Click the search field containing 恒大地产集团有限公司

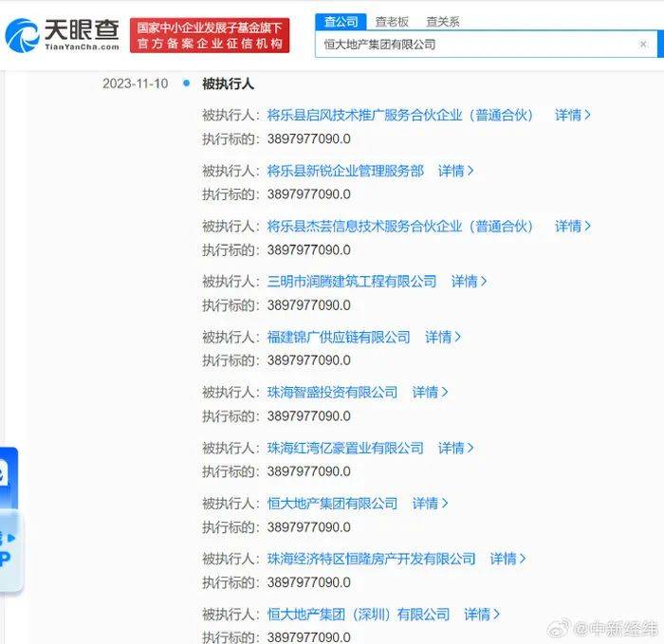(474, 44)
